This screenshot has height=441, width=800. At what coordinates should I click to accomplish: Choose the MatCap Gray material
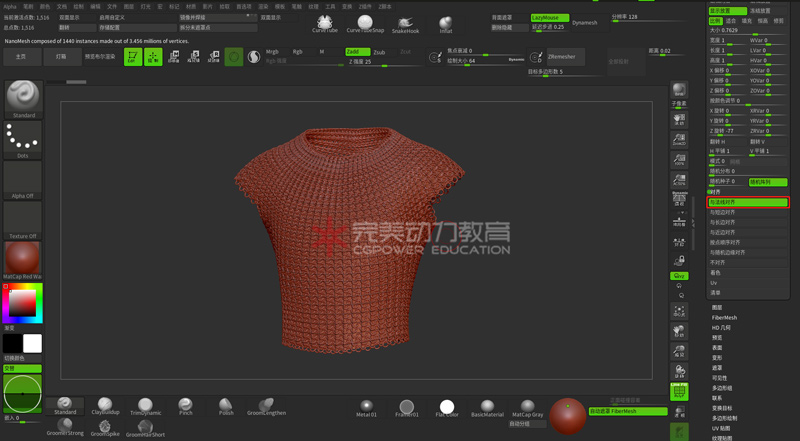[527, 407]
